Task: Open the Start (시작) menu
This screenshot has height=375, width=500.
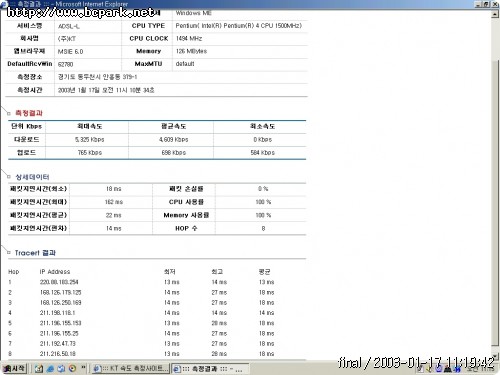Action: 14,369
